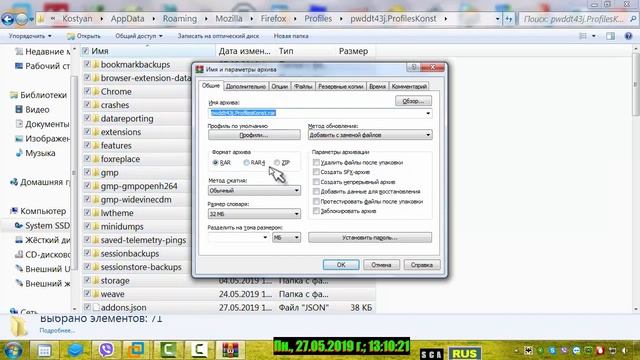Pick the ZIP archive format option

[x=277, y=162]
